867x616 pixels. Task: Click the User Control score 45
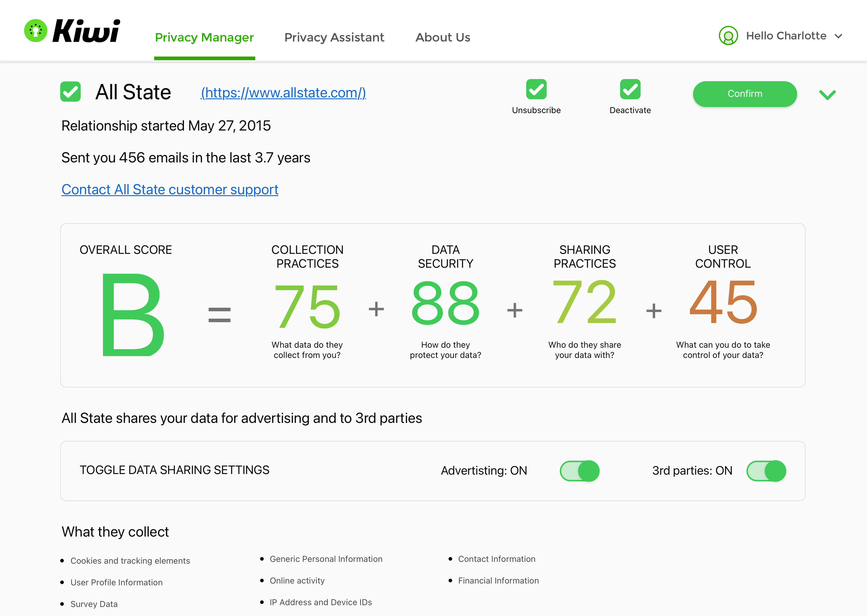pyautogui.click(x=723, y=302)
